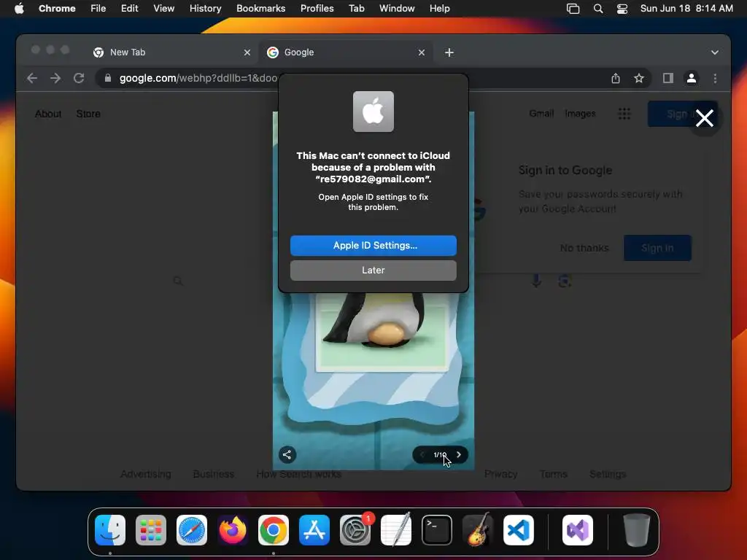Open the Privacy footer link
This screenshot has height=560, width=747.
point(500,474)
